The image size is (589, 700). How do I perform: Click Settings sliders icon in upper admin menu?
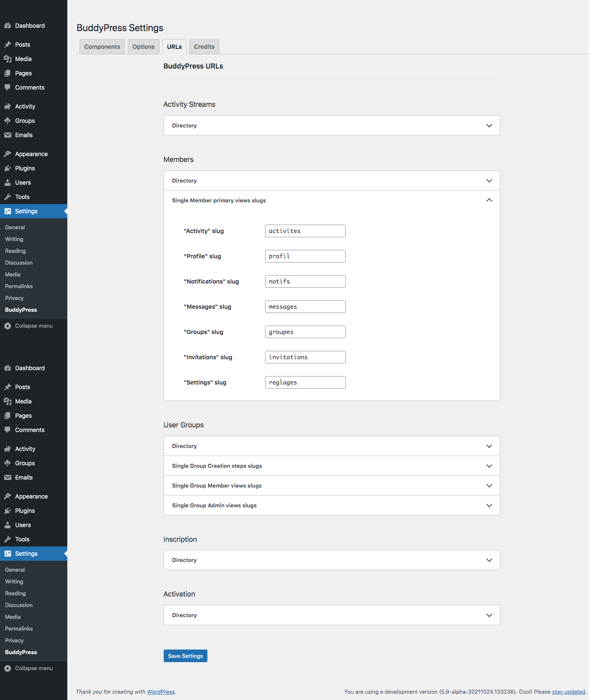click(x=8, y=211)
